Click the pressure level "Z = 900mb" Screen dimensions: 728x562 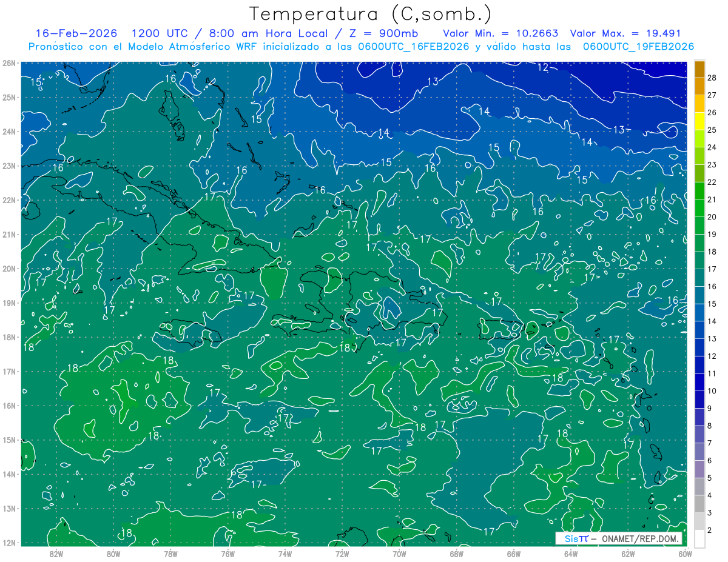[x=385, y=33]
